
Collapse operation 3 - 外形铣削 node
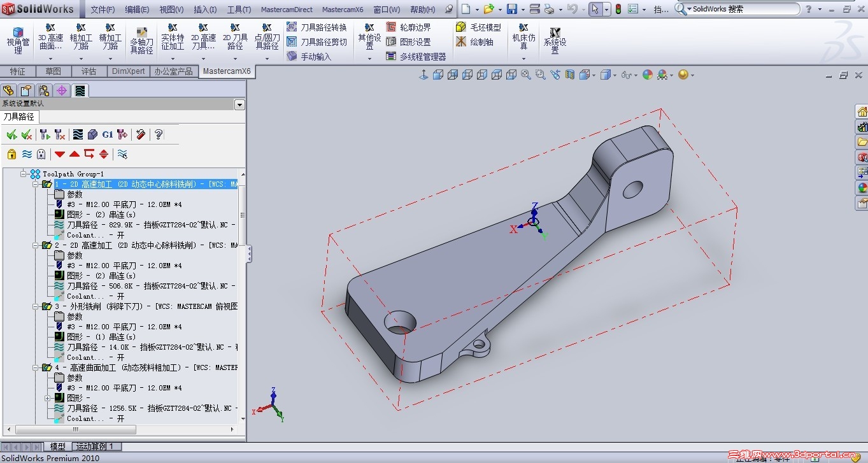(36, 306)
